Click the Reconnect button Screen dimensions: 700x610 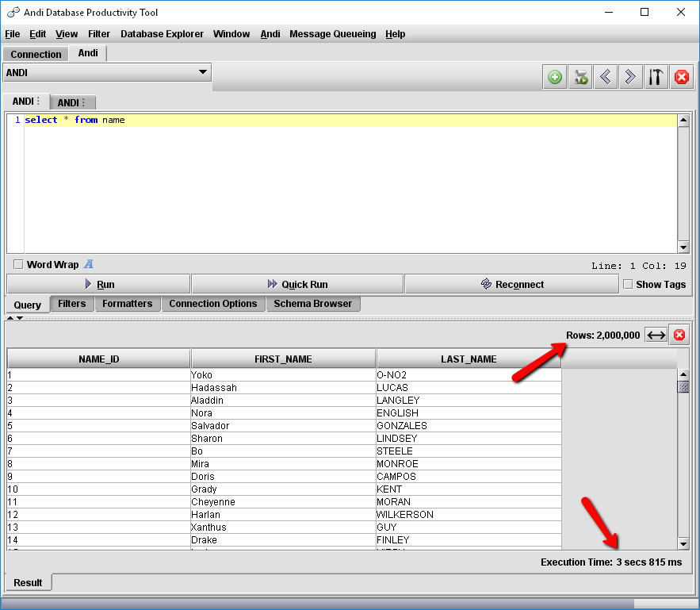coord(511,284)
